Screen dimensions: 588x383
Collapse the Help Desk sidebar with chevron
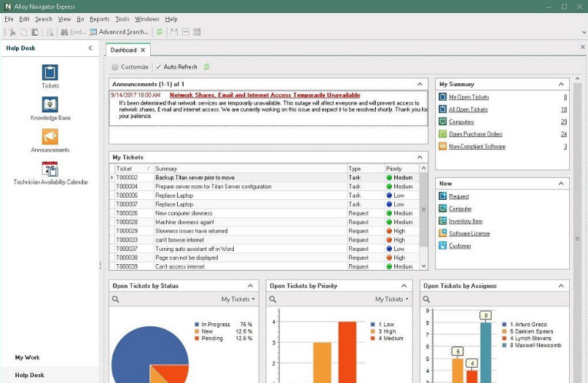click(x=90, y=48)
